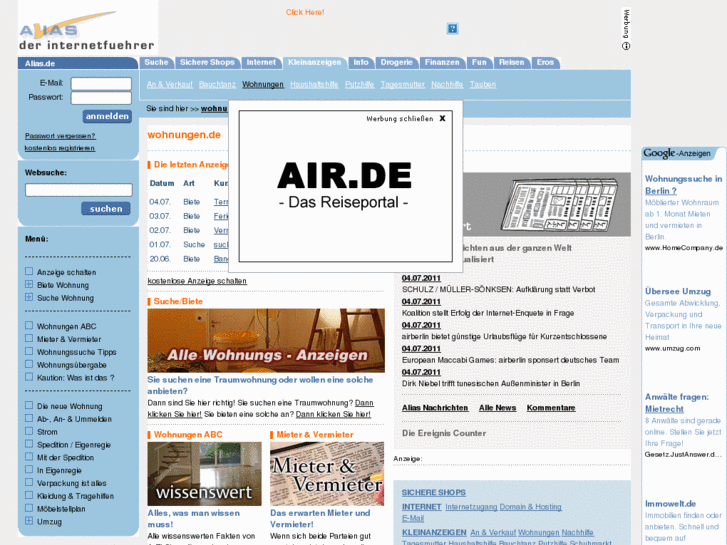
Task: Open the Alias logo homepage
Action: pyautogui.click(x=88, y=29)
